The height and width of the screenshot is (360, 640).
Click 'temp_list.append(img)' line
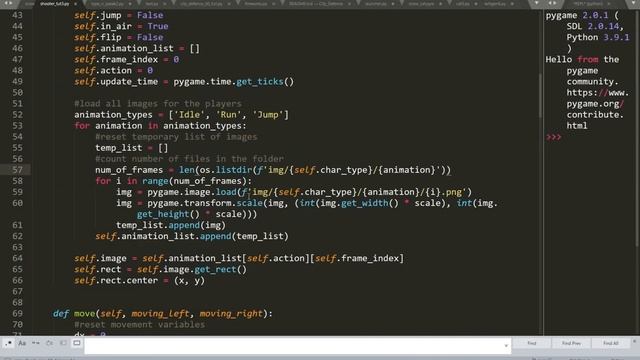[171, 225]
